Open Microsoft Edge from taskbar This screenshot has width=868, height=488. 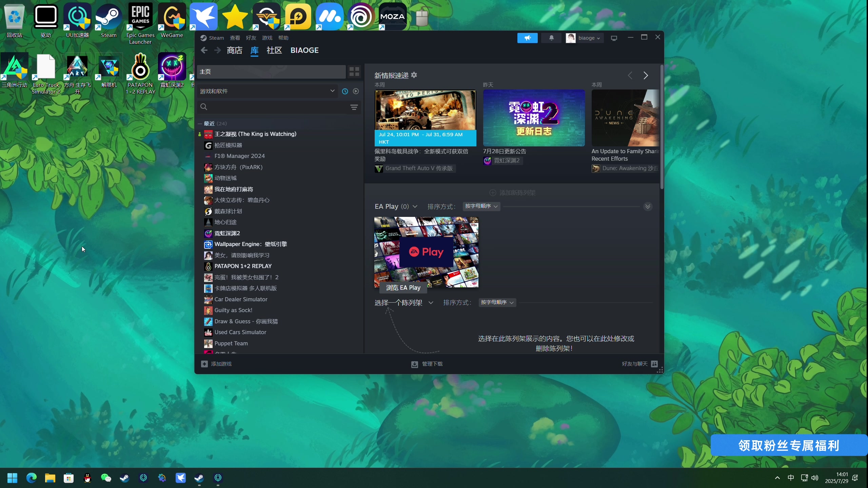click(31, 478)
